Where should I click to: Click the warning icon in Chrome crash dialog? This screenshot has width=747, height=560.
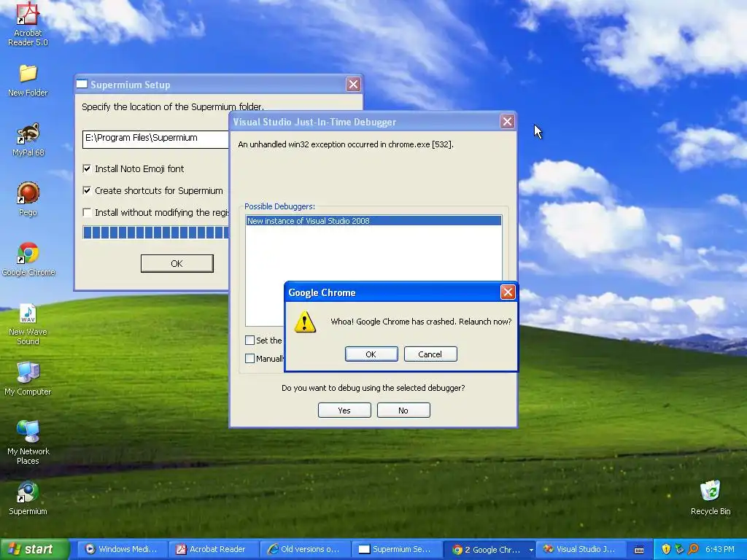[304, 322]
